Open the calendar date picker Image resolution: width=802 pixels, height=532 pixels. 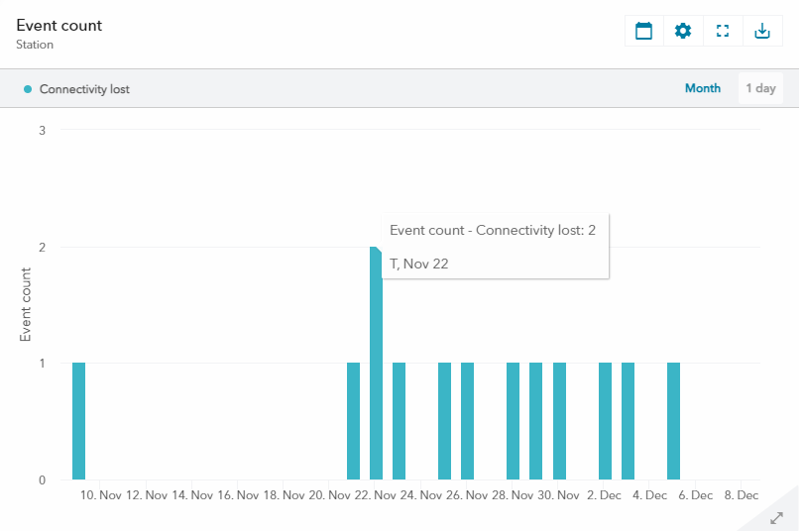point(643,31)
